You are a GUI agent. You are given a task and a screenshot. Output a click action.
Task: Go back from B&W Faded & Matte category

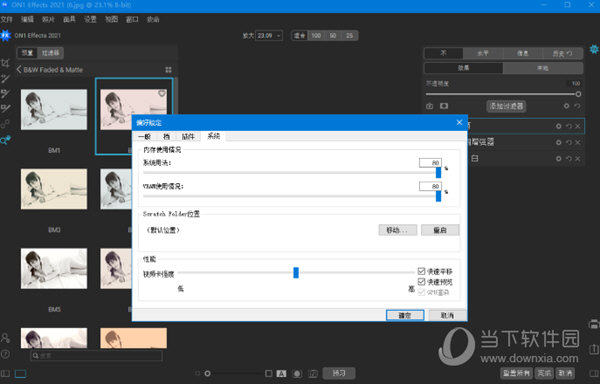pos(19,70)
